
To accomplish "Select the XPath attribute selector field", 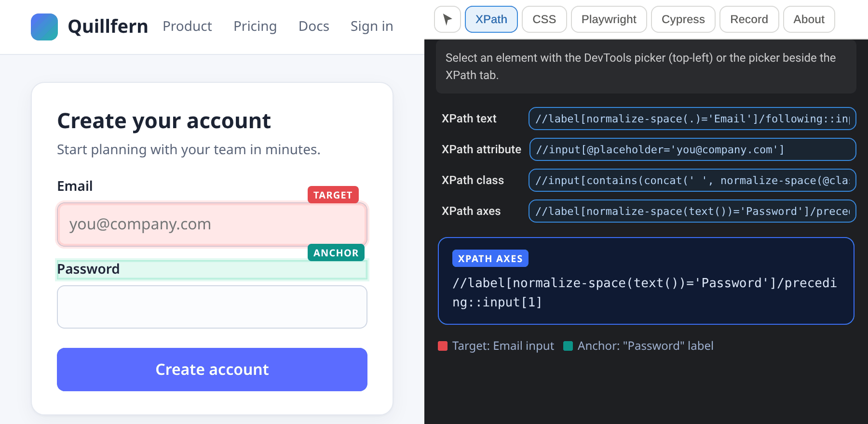I will pyautogui.click(x=692, y=149).
